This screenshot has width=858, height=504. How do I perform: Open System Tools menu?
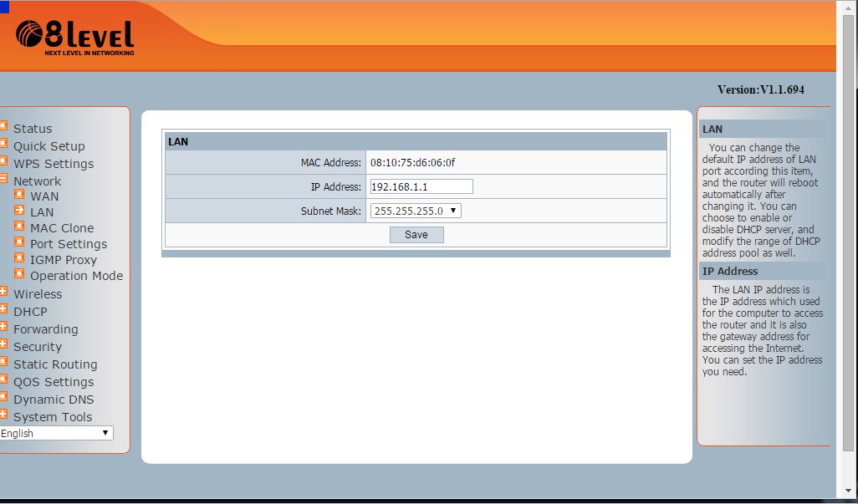pos(53,416)
